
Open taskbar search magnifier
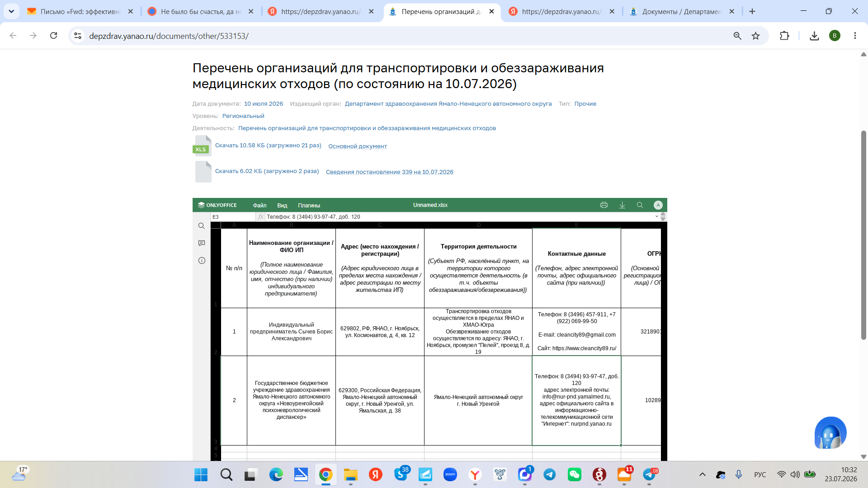click(226, 474)
